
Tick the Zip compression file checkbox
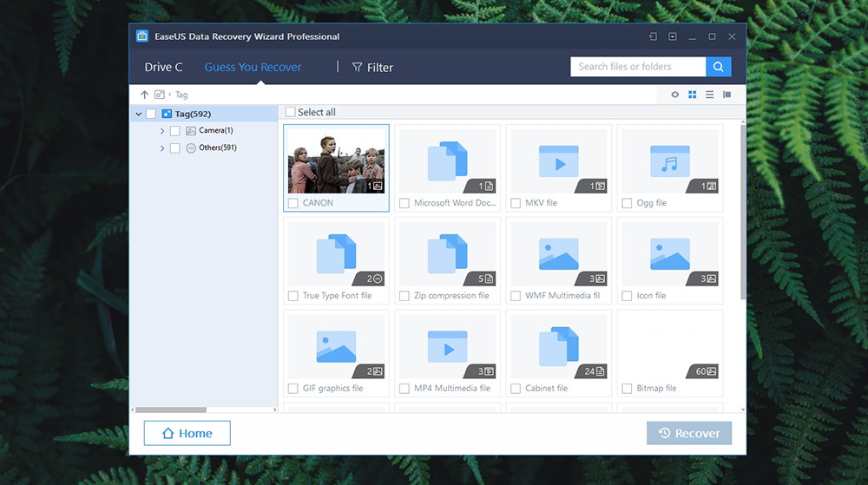click(x=404, y=296)
